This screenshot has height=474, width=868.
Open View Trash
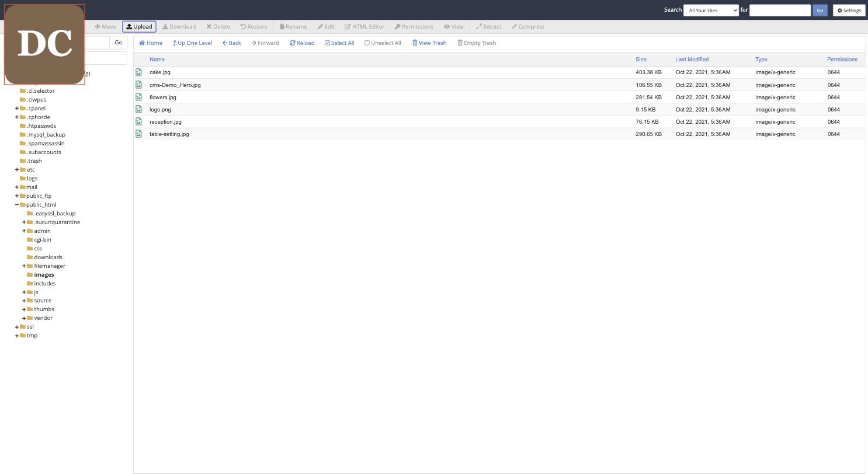click(429, 43)
